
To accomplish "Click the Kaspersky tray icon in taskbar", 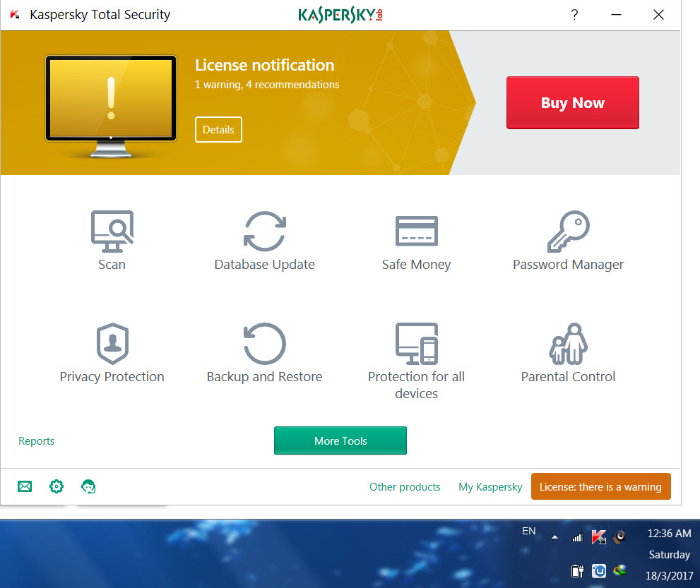I will click(599, 536).
